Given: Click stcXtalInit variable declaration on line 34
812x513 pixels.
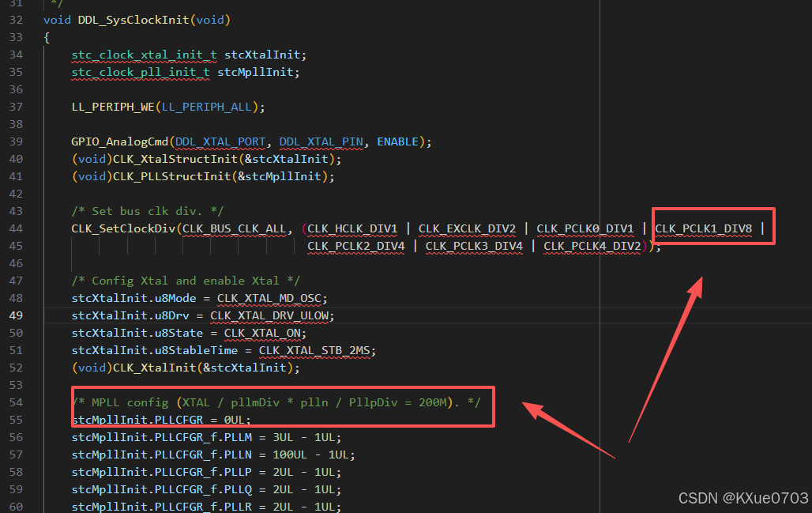Looking at the screenshot, I should point(262,55).
